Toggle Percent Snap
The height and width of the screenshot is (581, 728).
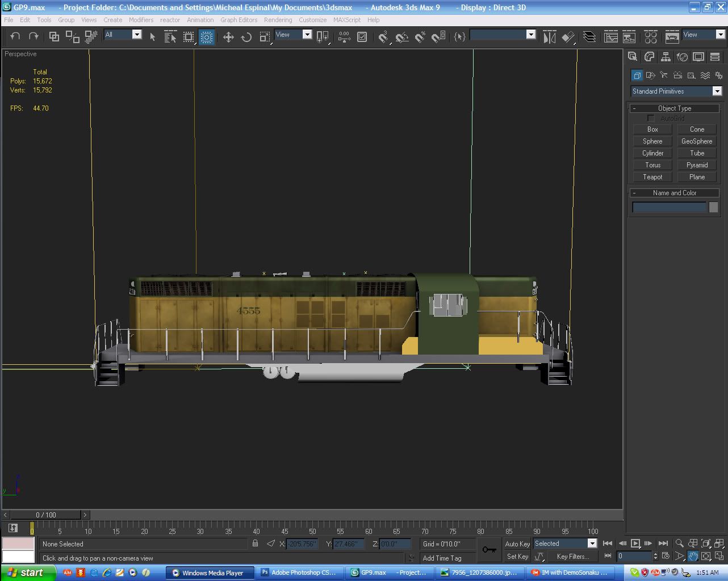click(420, 36)
